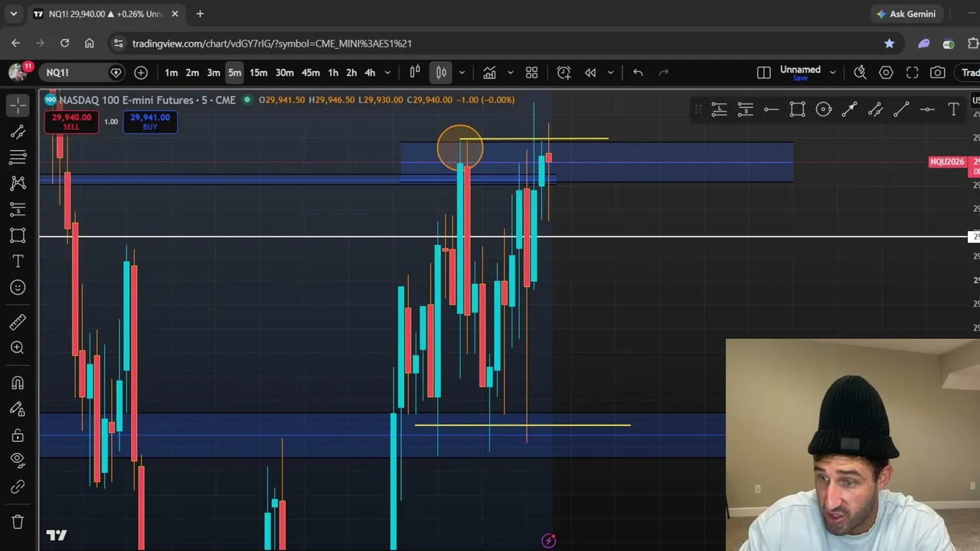
Task: Expand the indicators favorites dropdown
Action: (x=510, y=73)
